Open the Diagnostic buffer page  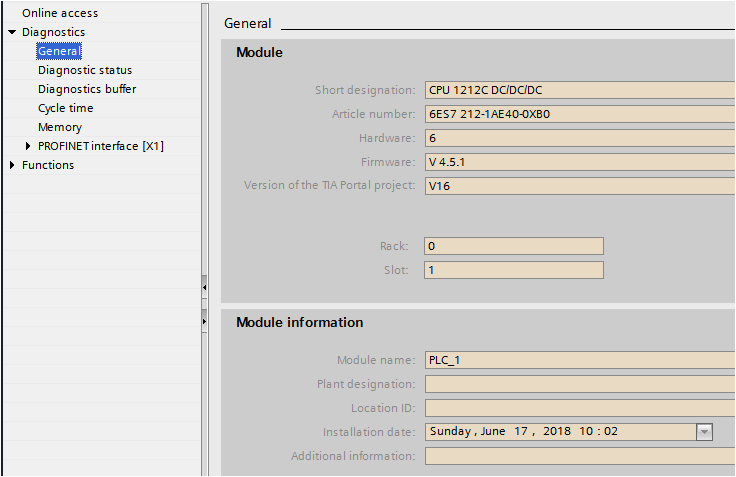pos(87,89)
